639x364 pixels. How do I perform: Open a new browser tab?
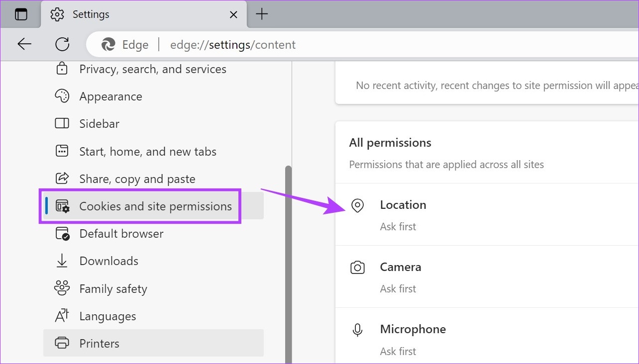click(262, 14)
